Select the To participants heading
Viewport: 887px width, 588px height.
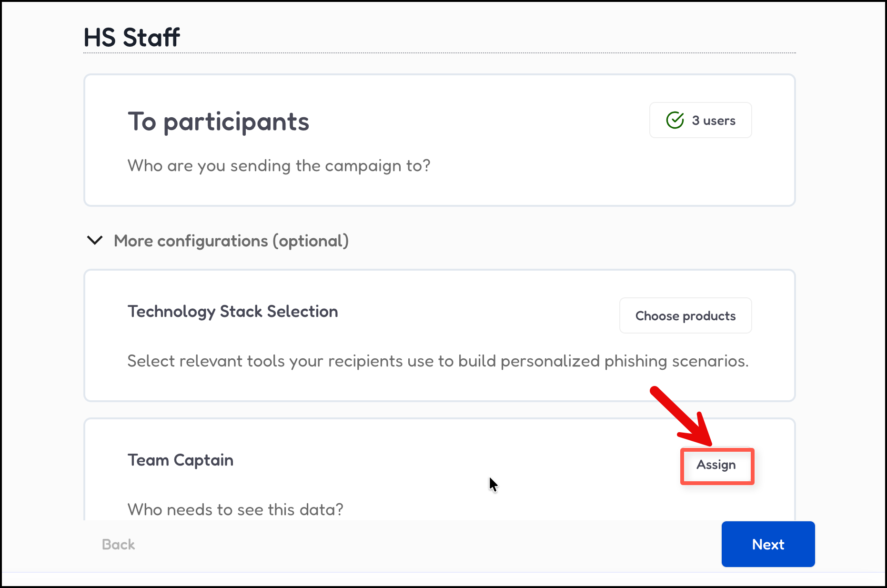click(218, 122)
